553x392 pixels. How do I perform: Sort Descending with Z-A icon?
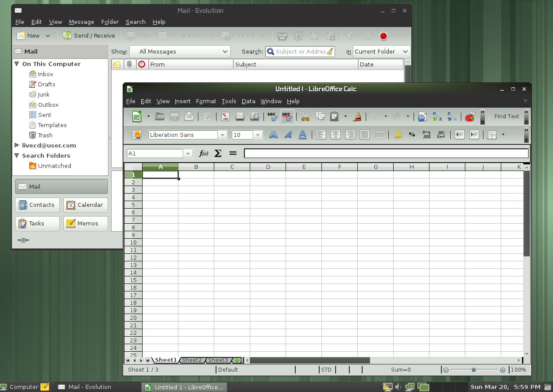coord(452,116)
